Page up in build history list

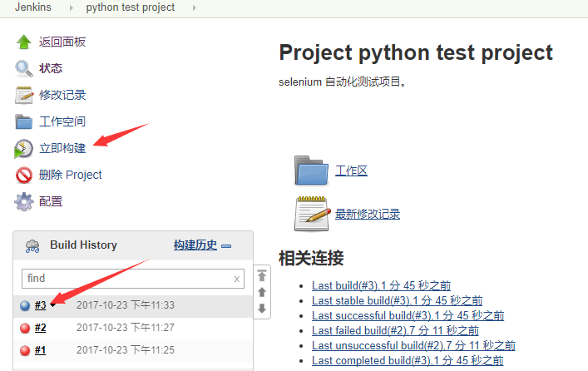tap(262, 292)
